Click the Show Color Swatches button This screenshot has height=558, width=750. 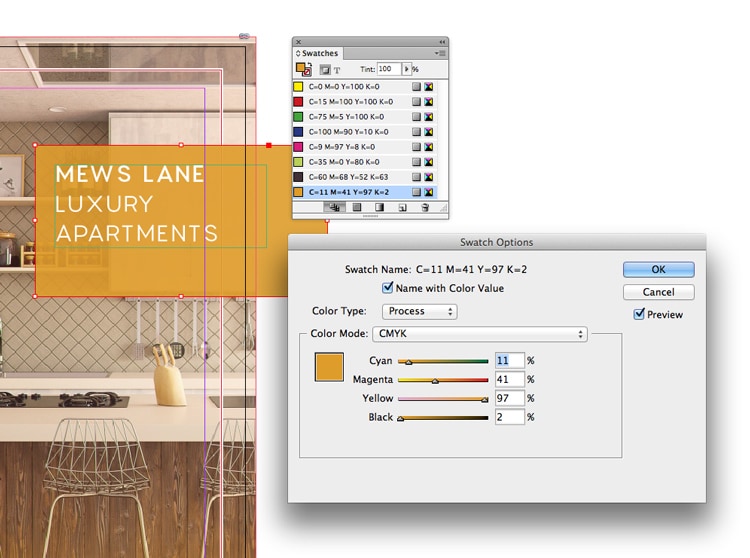coord(357,207)
